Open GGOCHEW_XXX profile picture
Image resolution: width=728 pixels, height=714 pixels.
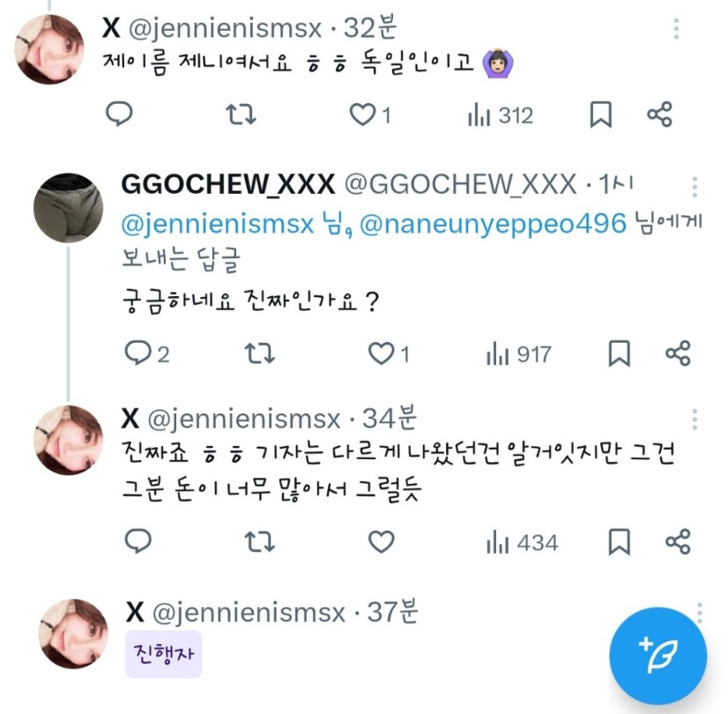[69, 208]
